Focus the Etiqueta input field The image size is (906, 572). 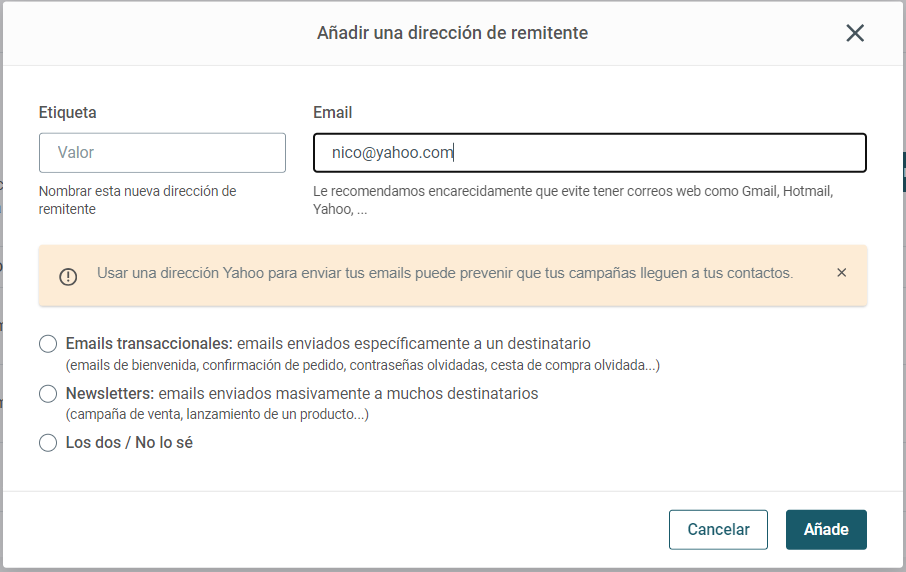tap(162, 153)
